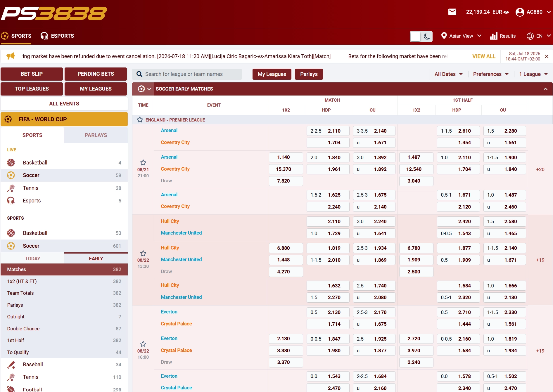Close the announcement banner
The width and height of the screenshot is (553, 392).
547,56
